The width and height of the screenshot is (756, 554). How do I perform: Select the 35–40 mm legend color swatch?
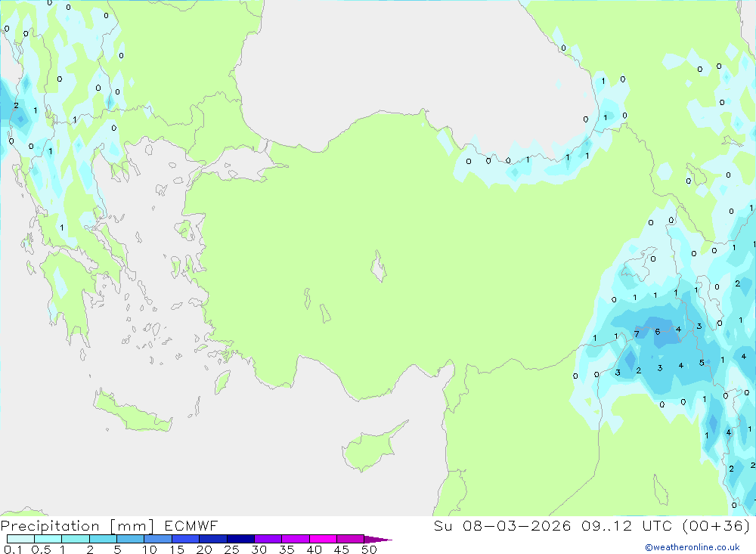tap(295, 539)
